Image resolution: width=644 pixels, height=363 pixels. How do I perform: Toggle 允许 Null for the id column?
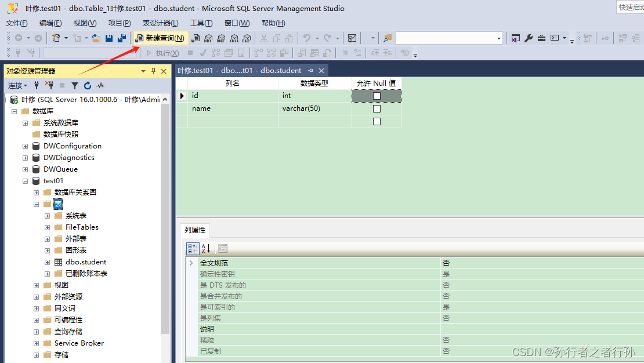[x=377, y=95]
